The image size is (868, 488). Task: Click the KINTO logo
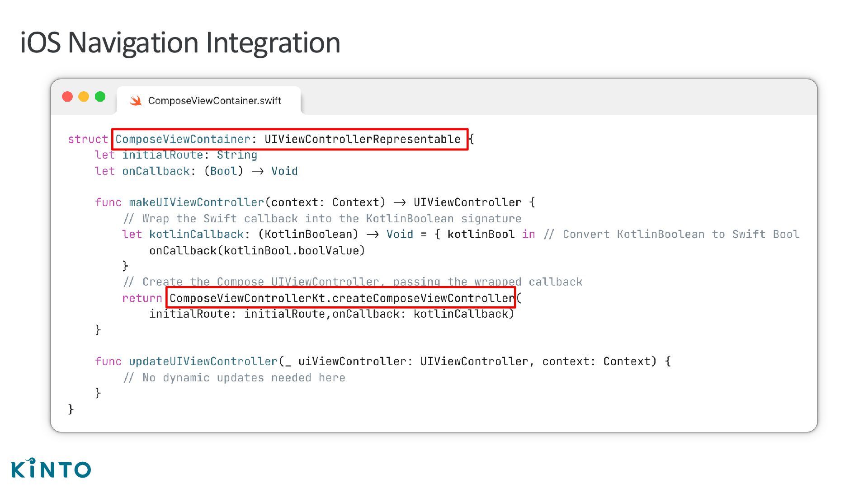click(51, 469)
